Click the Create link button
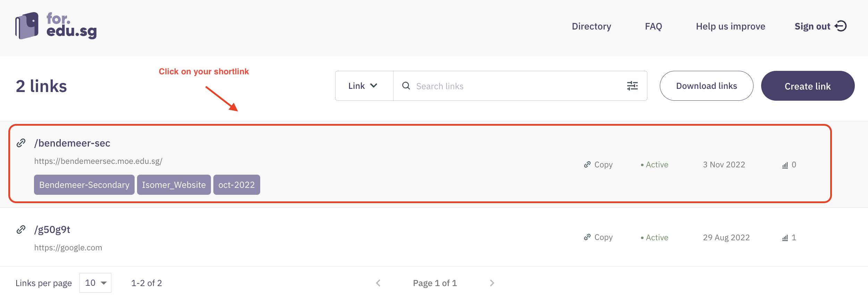 pyautogui.click(x=808, y=86)
